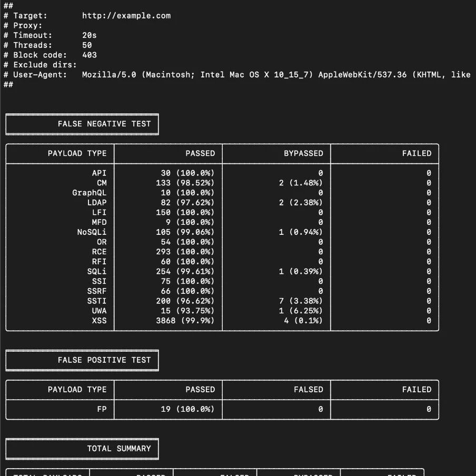Image resolution: width=476 pixels, height=476 pixels.
Task: Click the GraphQL passed value 10 (100.0%)
Action: click(187, 193)
